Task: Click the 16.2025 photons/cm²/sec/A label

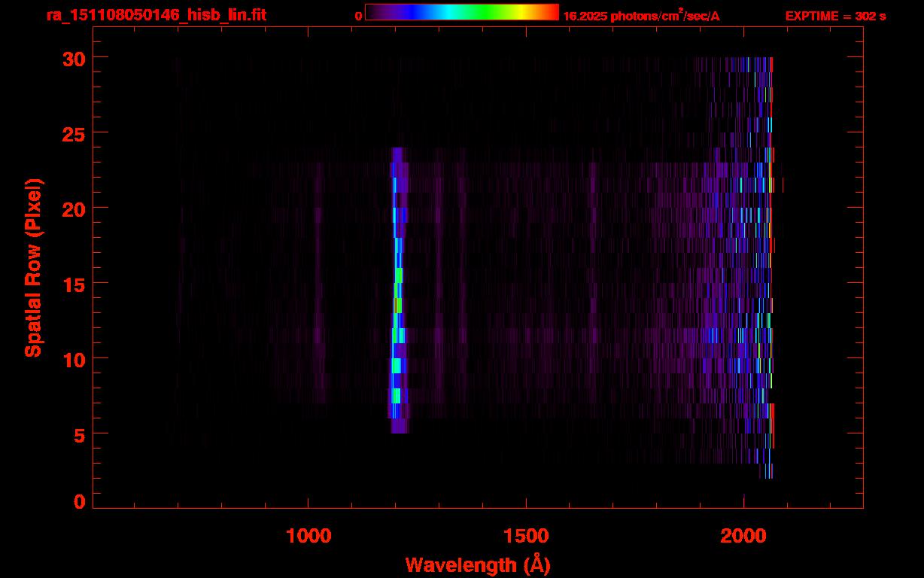Action: point(641,16)
